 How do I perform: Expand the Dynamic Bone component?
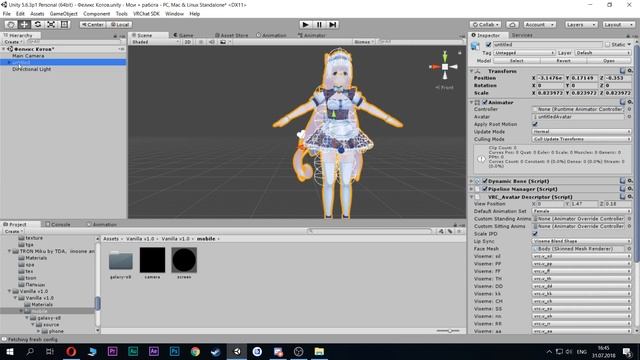pyautogui.click(x=471, y=181)
